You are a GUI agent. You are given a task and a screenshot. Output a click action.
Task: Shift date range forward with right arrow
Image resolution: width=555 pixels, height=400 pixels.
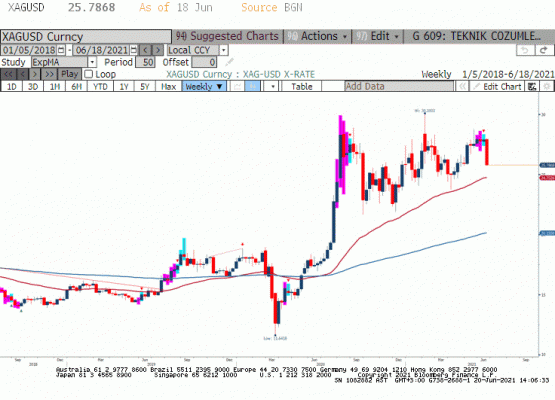pos(158,50)
